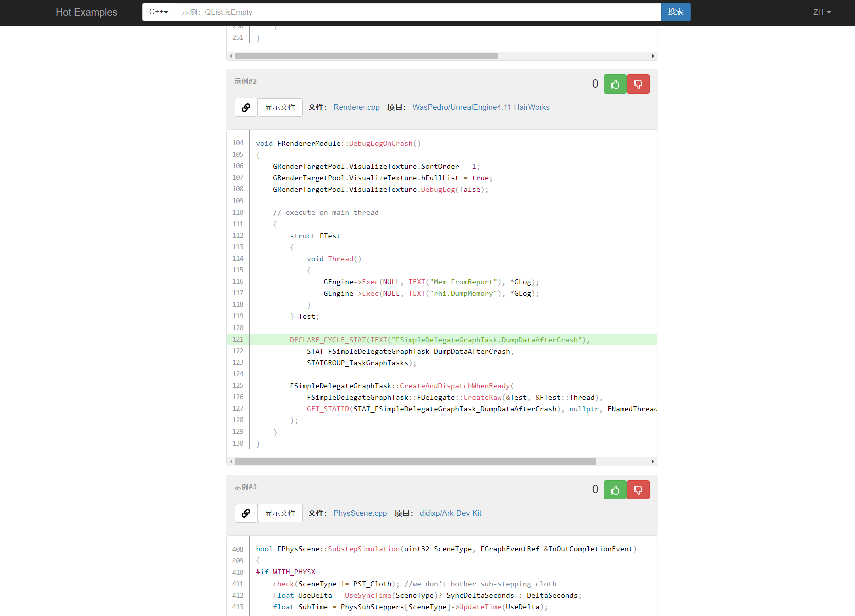This screenshot has width=855, height=616.
Task: Open the ZH language switcher
Action: point(822,12)
